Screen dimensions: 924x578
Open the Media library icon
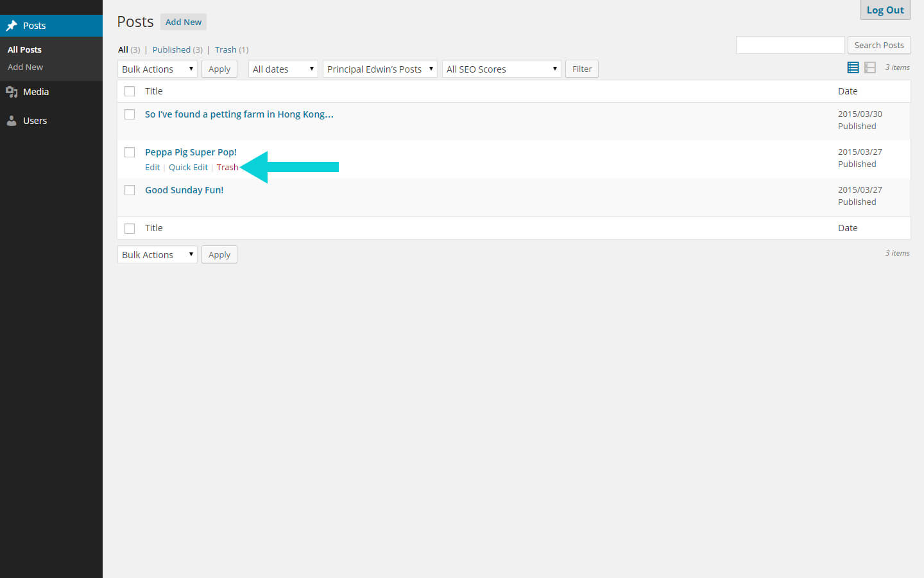point(13,91)
